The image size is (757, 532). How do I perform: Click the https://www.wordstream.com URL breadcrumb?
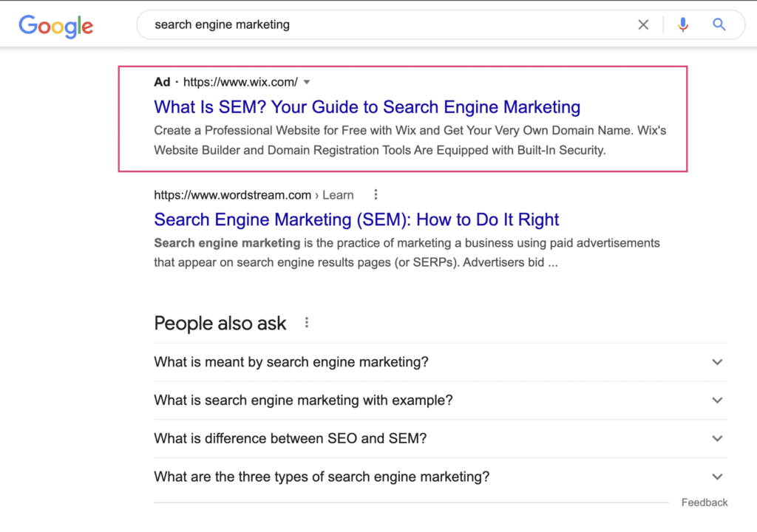[232, 195]
